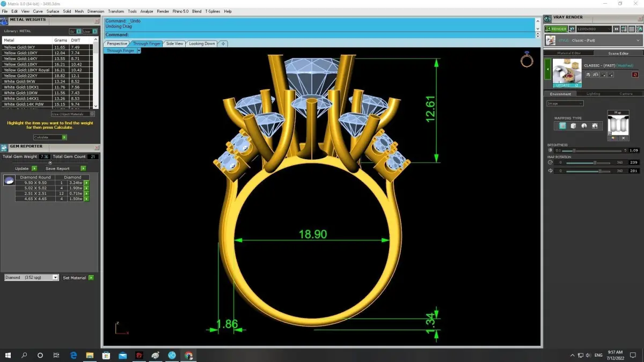Click the ring icon in viewport corner
Image resolution: width=644 pixels, height=362 pixels.
click(x=526, y=60)
